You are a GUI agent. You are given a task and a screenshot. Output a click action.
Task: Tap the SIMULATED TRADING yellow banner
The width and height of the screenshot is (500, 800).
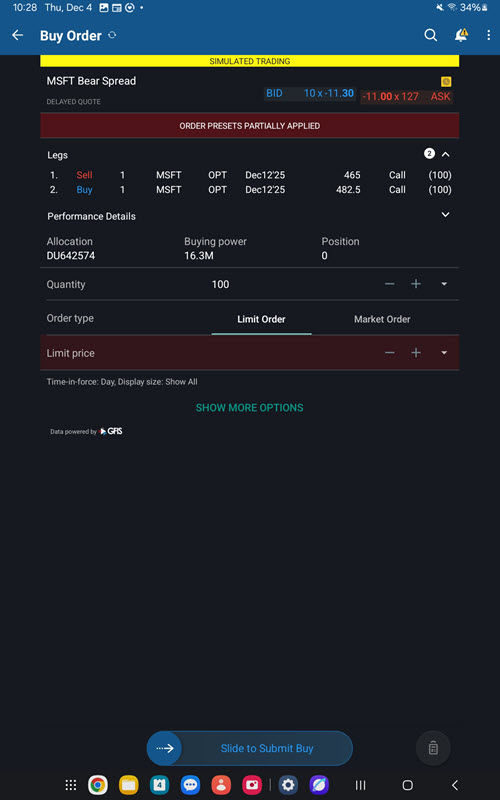click(249, 61)
